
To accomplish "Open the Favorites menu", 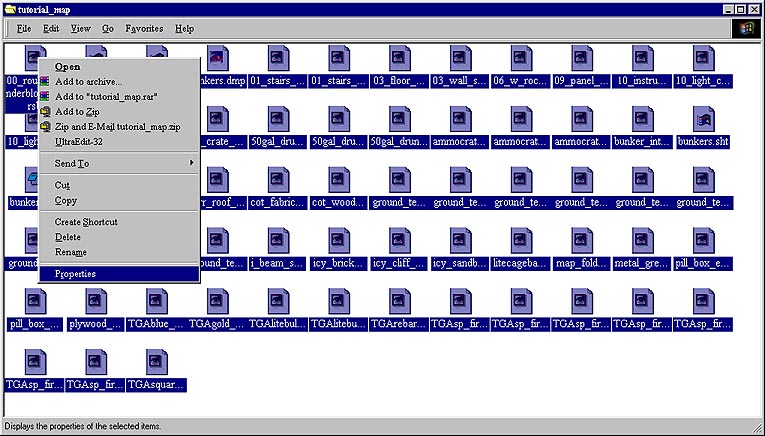I will 144,29.
